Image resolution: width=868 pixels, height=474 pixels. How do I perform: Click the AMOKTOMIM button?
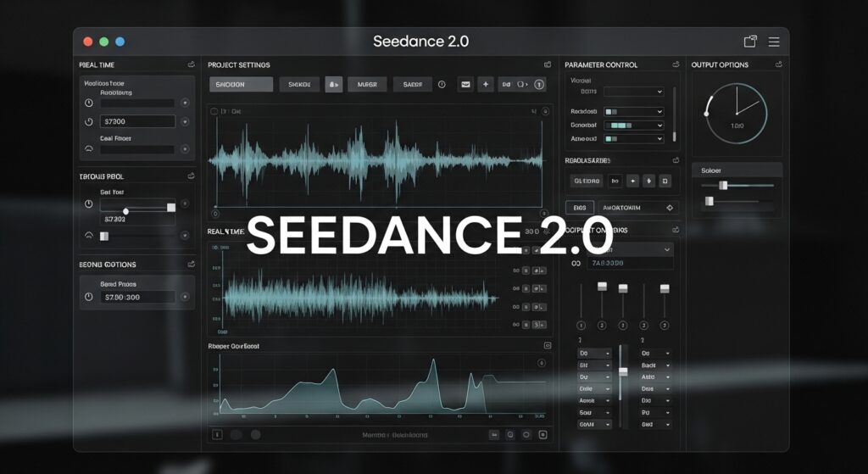click(637, 208)
